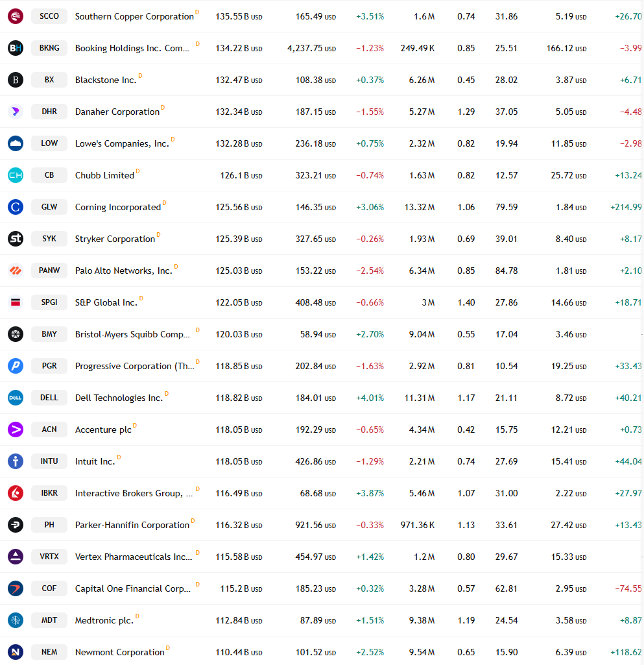Click the Intuit logo icon
Image resolution: width=644 pixels, height=665 pixels.
[16, 461]
